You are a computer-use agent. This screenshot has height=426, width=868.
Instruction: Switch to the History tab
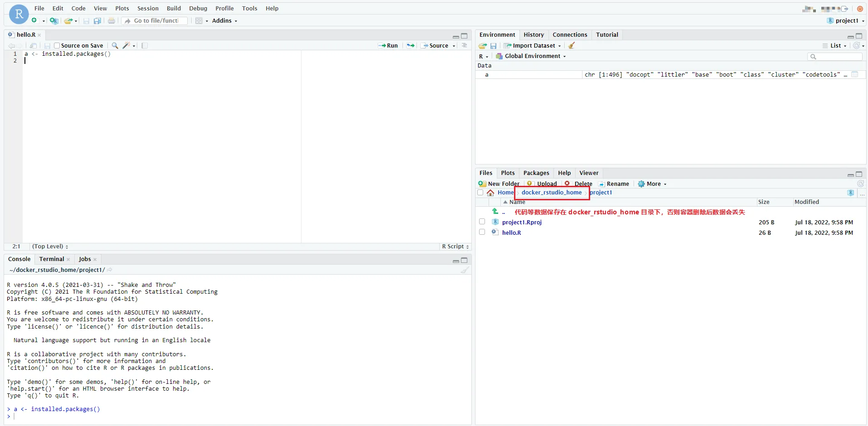coord(533,34)
